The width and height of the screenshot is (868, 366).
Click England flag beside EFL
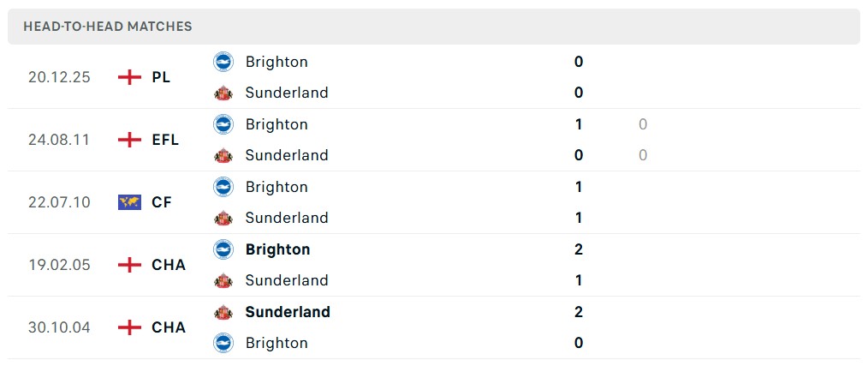[x=129, y=140]
